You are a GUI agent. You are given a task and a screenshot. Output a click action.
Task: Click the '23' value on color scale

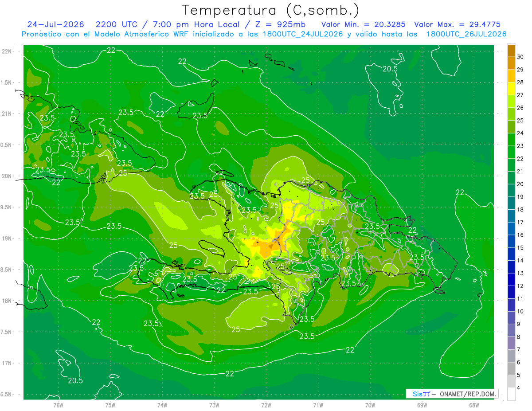[520, 146]
